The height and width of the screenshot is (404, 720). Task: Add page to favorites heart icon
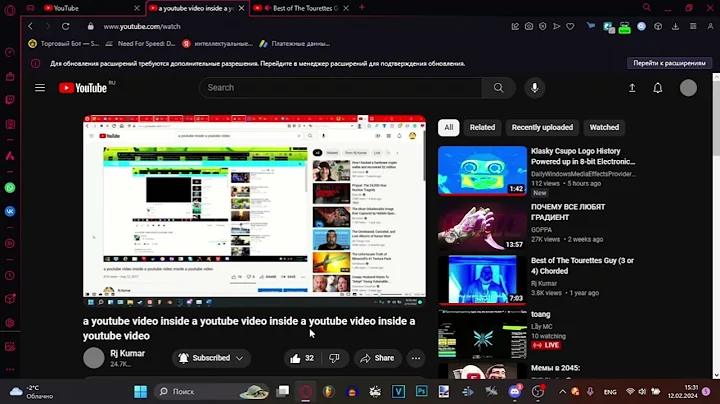(570, 27)
